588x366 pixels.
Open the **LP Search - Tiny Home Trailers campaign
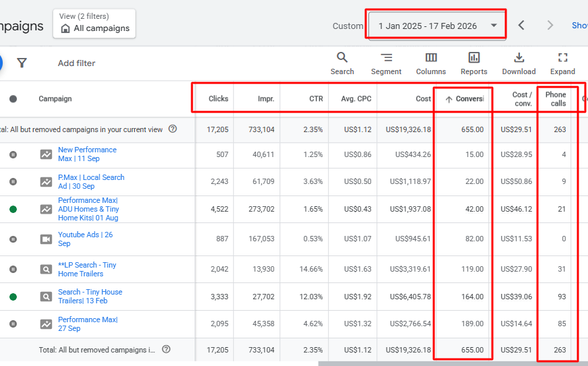(x=87, y=269)
